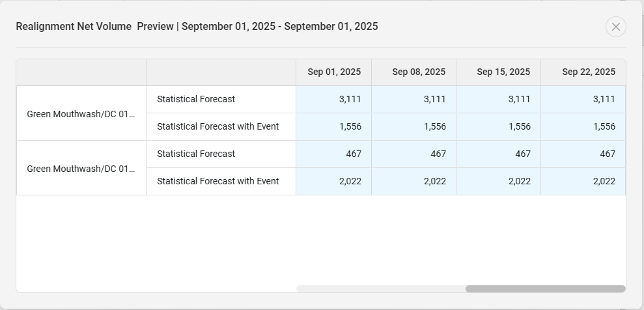The image size is (644, 310).
Task: Click the horizontal scrollbar thumb below the table
Action: coord(545,289)
